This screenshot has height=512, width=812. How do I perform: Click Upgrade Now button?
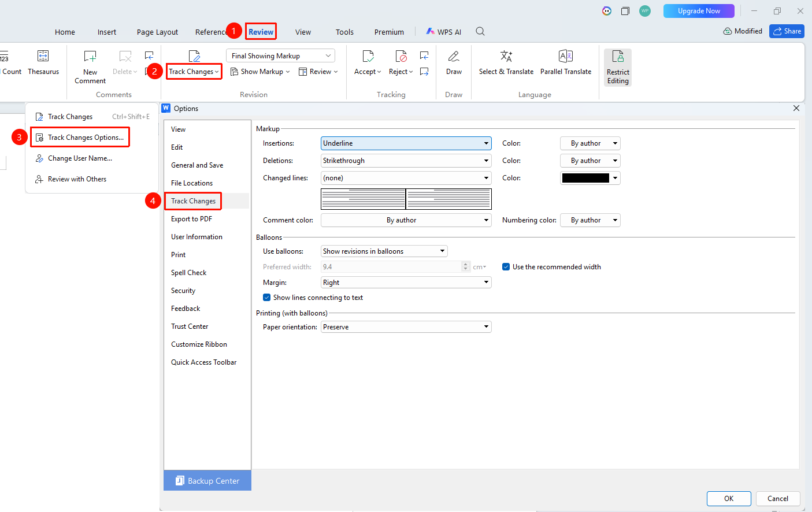tap(699, 11)
